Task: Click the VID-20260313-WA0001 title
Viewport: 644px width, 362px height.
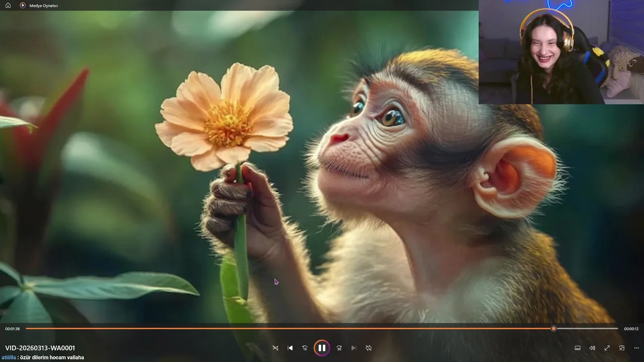Action: 40,348
